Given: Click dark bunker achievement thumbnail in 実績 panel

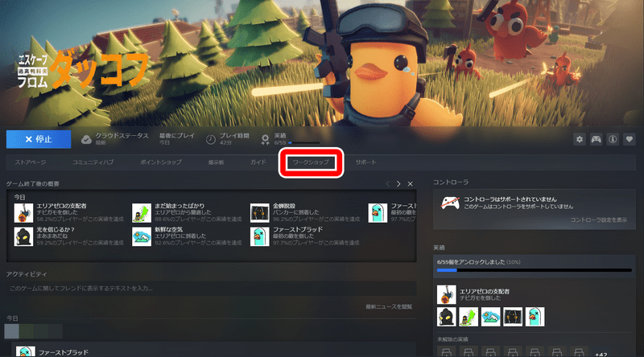Looking at the screenshot, I should click(513, 317).
